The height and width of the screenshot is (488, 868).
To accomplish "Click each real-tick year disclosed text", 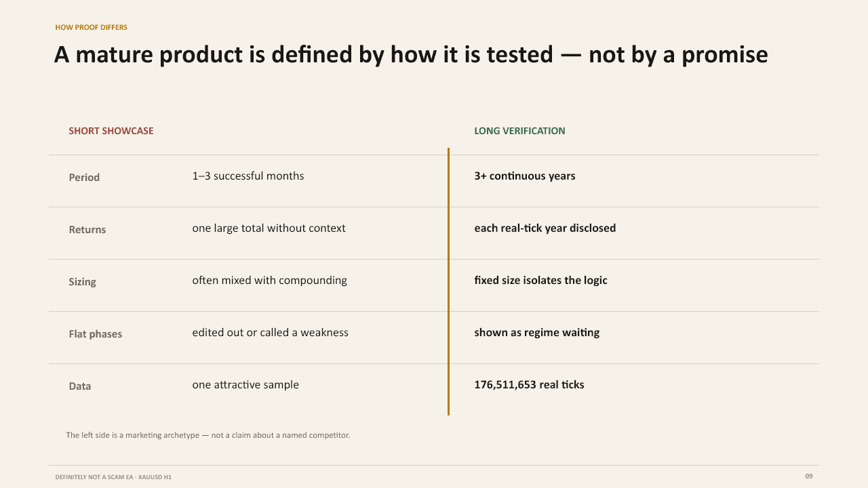I will (x=545, y=228).
